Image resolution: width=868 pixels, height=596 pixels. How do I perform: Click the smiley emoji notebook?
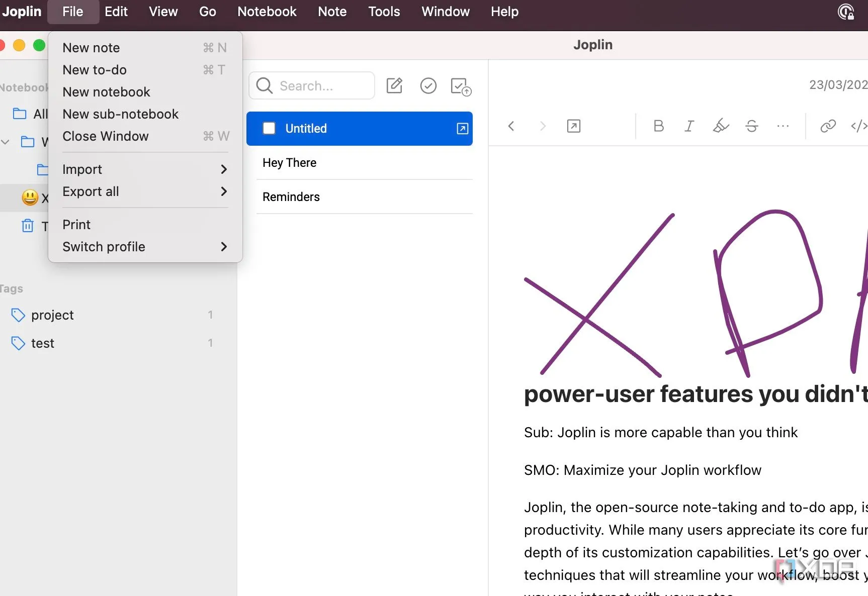[30, 197]
